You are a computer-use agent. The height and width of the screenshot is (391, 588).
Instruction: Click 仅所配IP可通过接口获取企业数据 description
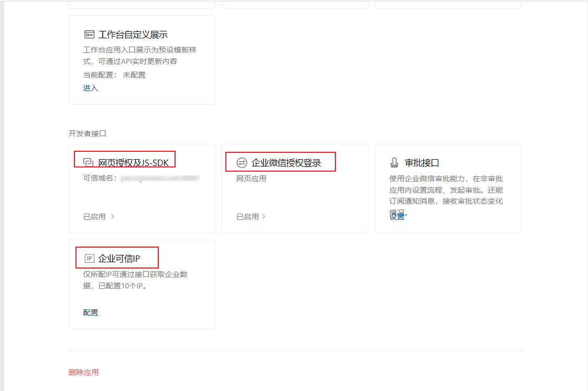point(135,280)
